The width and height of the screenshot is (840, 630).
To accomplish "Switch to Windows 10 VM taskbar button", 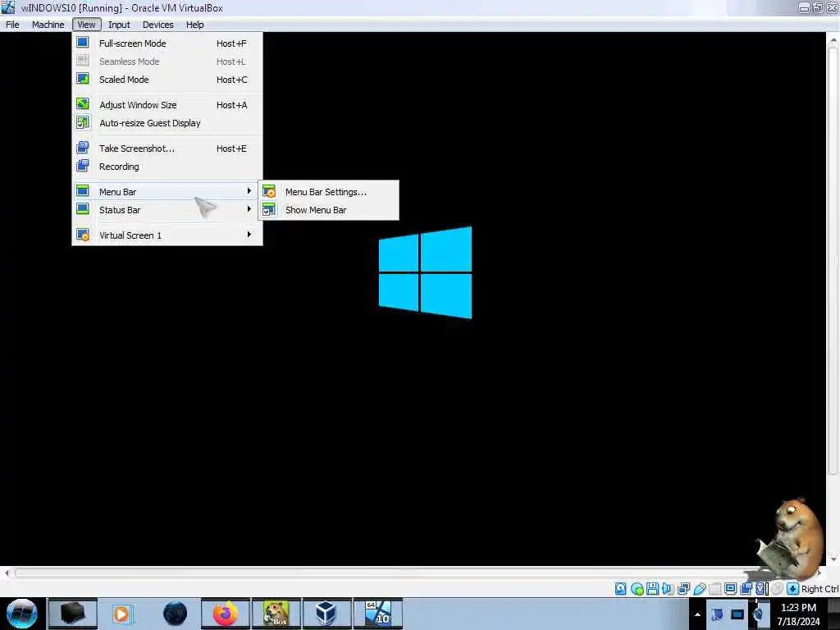I will tap(377, 614).
